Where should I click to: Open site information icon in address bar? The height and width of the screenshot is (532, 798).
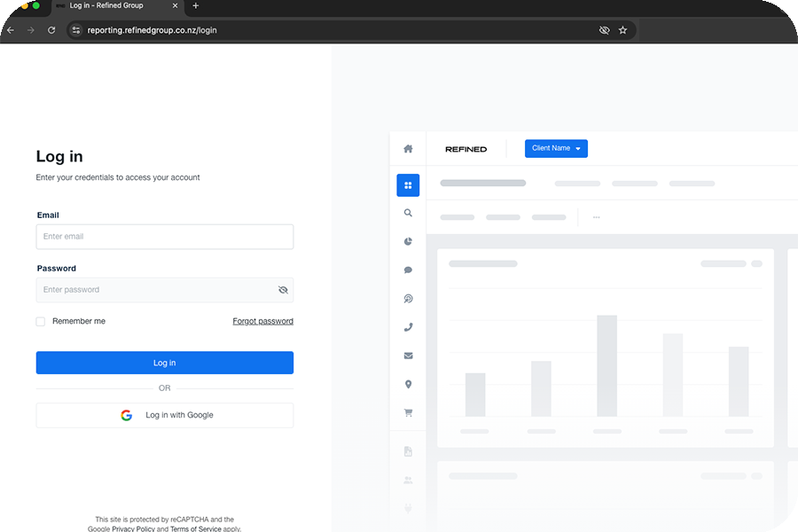[x=76, y=30]
